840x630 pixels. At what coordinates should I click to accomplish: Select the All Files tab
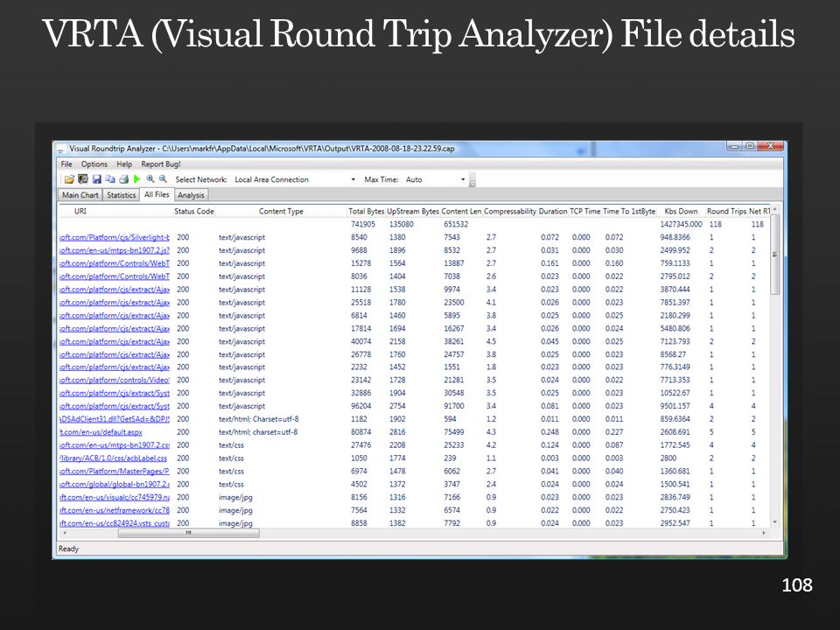[x=157, y=194]
